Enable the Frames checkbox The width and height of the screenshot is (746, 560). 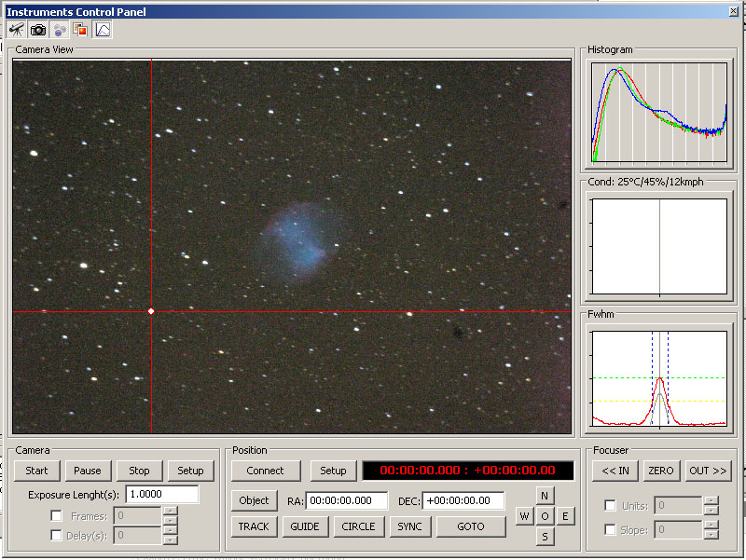coord(56,516)
